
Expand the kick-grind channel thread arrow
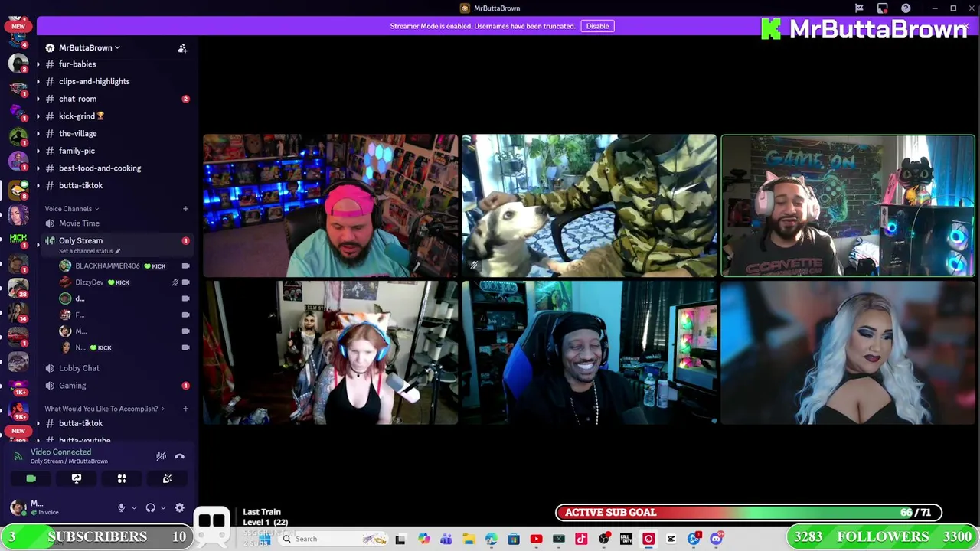pyautogui.click(x=38, y=116)
